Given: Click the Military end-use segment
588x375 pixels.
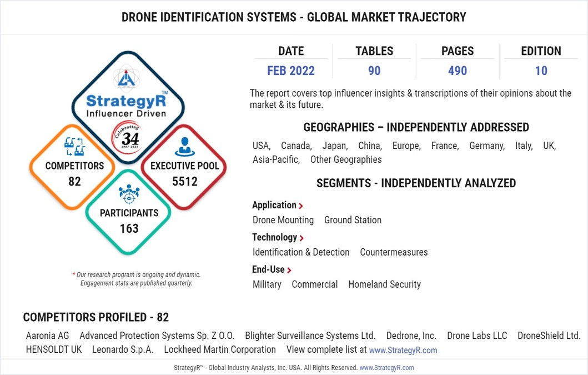Looking at the screenshot, I should point(267,284).
